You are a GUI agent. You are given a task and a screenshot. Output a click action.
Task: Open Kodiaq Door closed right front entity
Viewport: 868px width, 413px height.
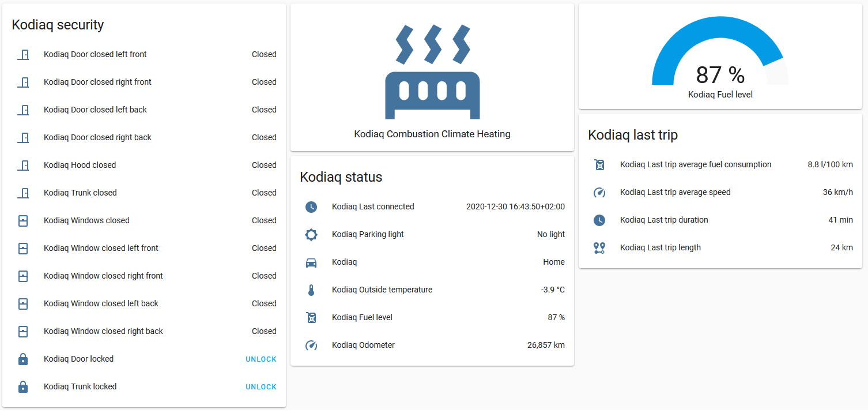click(x=97, y=82)
